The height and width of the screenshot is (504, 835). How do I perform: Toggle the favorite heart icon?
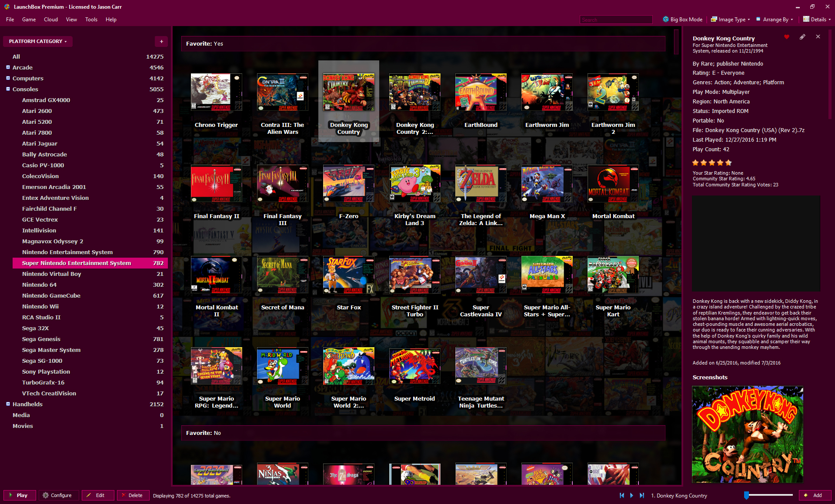coord(786,37)
